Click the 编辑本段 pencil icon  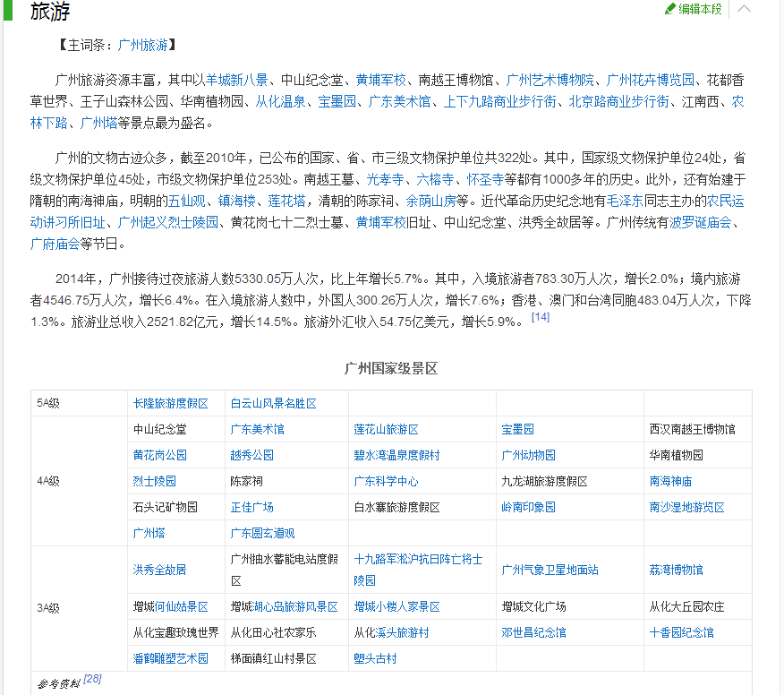(x=670, y=9)
